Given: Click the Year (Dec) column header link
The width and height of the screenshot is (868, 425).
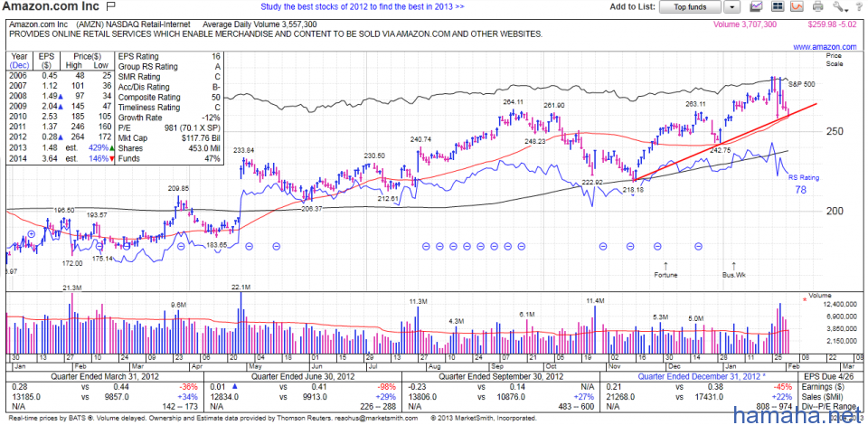Looking at the screenshot, I should coord(19,61).
